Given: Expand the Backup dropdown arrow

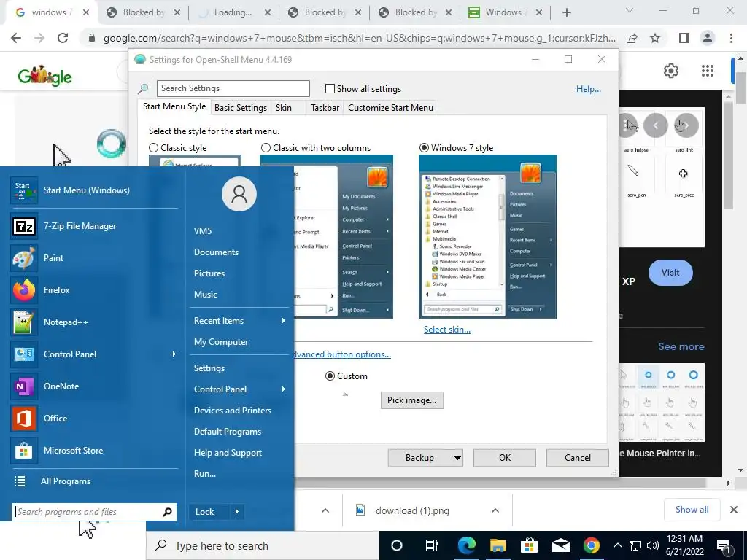Looking at the screenshot, I should point(457,458).
